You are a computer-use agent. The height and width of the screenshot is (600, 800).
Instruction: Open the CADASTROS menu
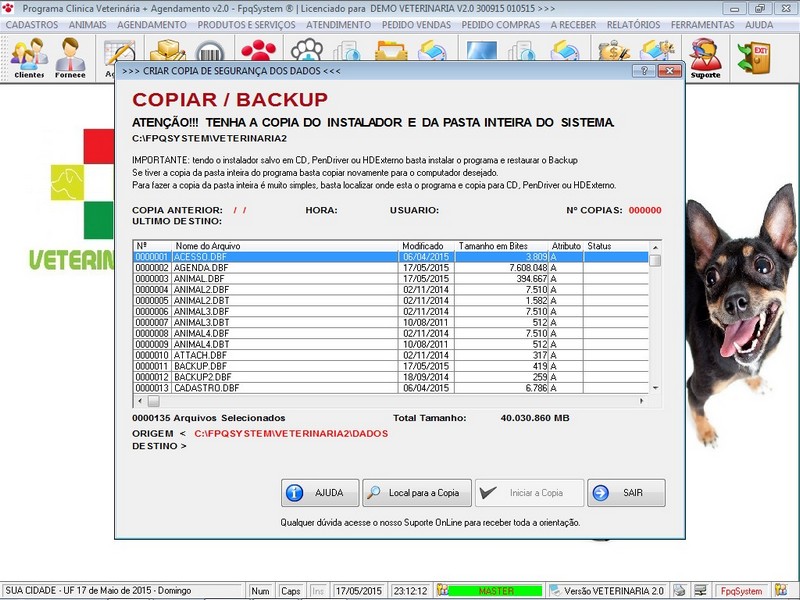[x=32, y=24]
